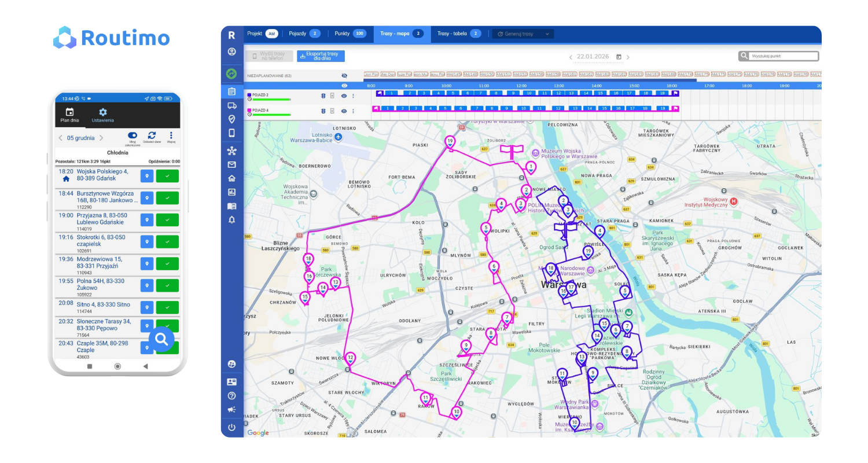Click the green route arrow sidebar icon

pyautogui.click(x=231, y=74)
